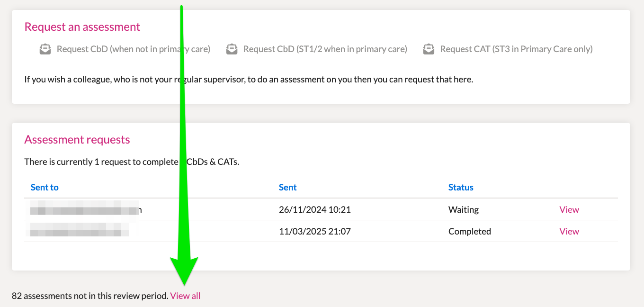This screenshot has height=307, width=644.
Task: Sort requests by the Status column header
Action: [461, 187]
